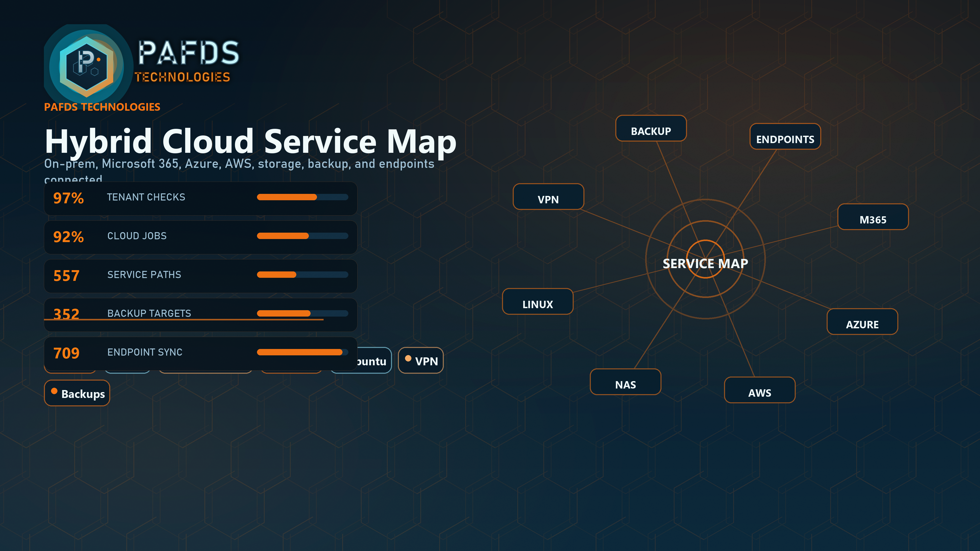The image size is (980, 551).
Task: Click the SERVICE PATHS label
Action: (144, 274)
